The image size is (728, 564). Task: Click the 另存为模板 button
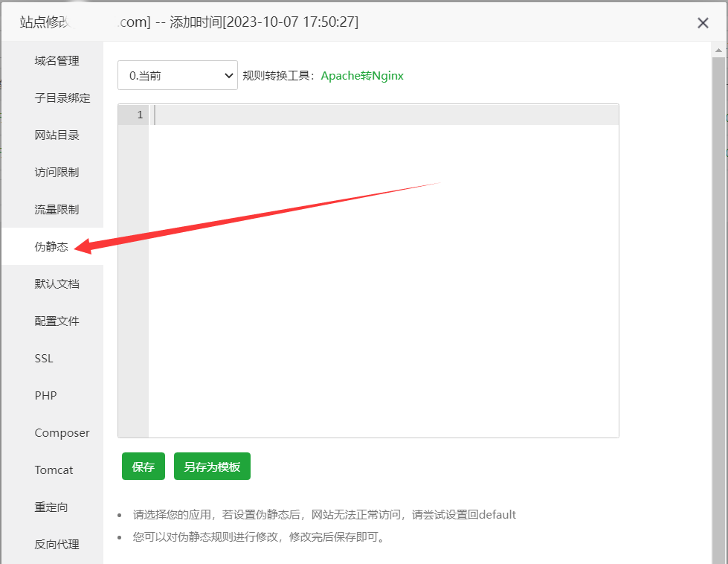(212, 467)
